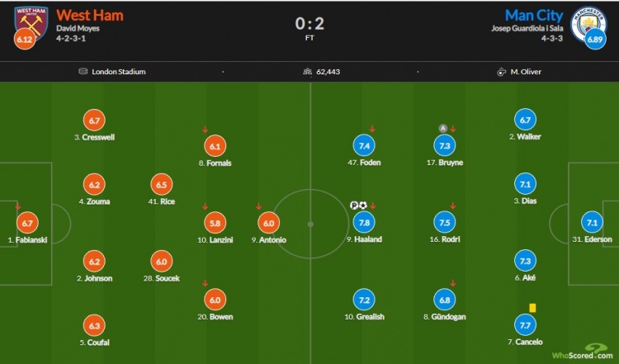The image size is (619, 364).
Task: Open the Man City team name link
Action: coord(534,15)
